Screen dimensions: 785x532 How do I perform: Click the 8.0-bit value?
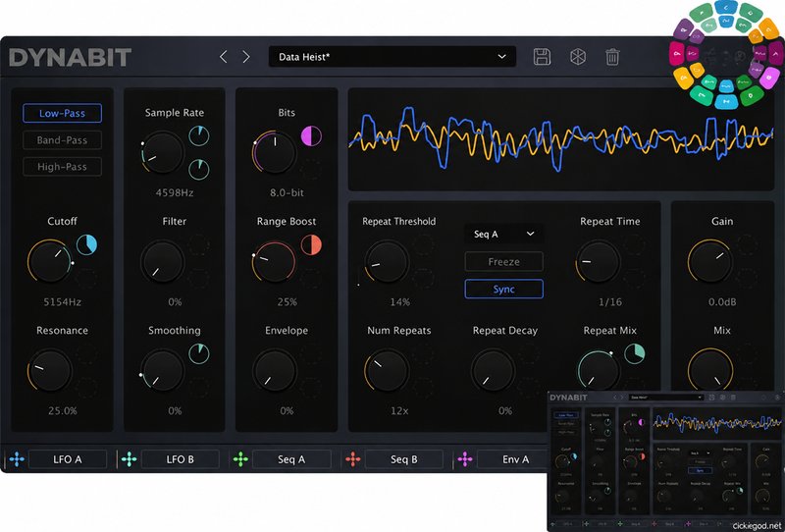(287, 192)
